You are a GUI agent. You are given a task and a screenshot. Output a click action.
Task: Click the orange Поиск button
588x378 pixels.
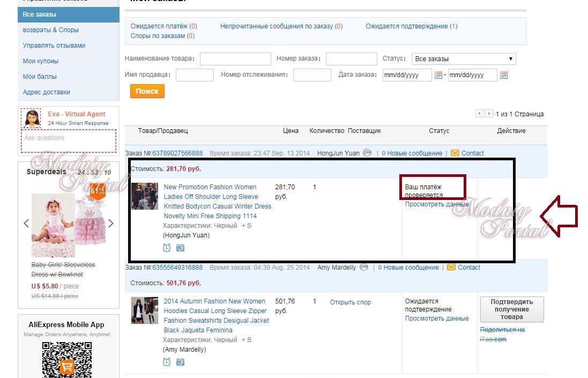(x=147, y=91)
